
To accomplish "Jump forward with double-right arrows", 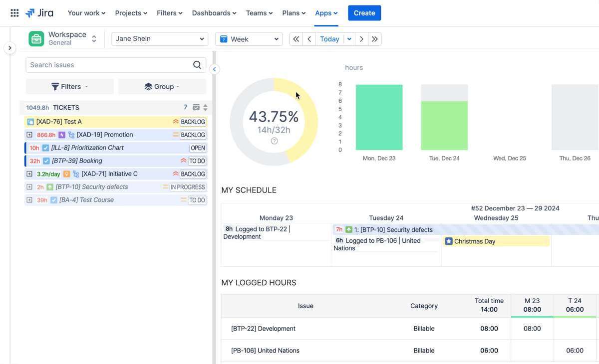I will click(x=375, y=39).
